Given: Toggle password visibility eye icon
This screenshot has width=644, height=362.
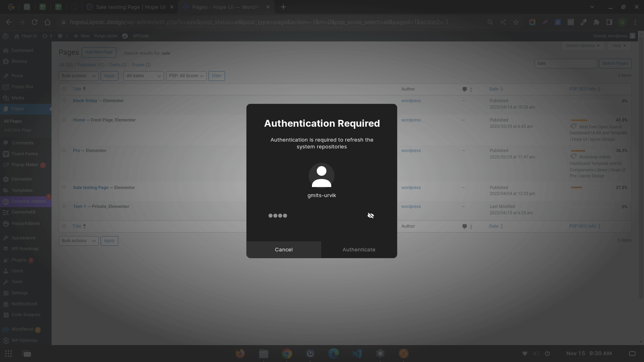Looking at the screenshot, I should (371, 216).
